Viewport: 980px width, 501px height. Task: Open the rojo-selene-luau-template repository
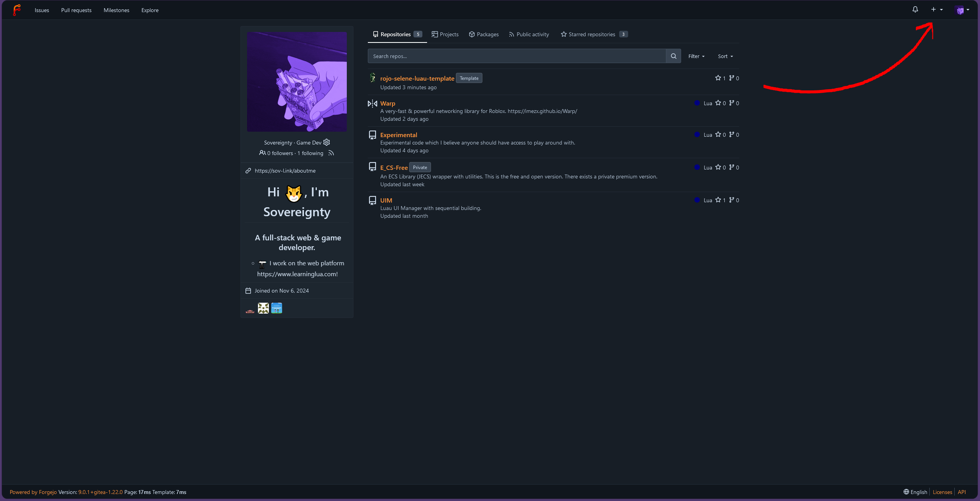coord(417,78)
